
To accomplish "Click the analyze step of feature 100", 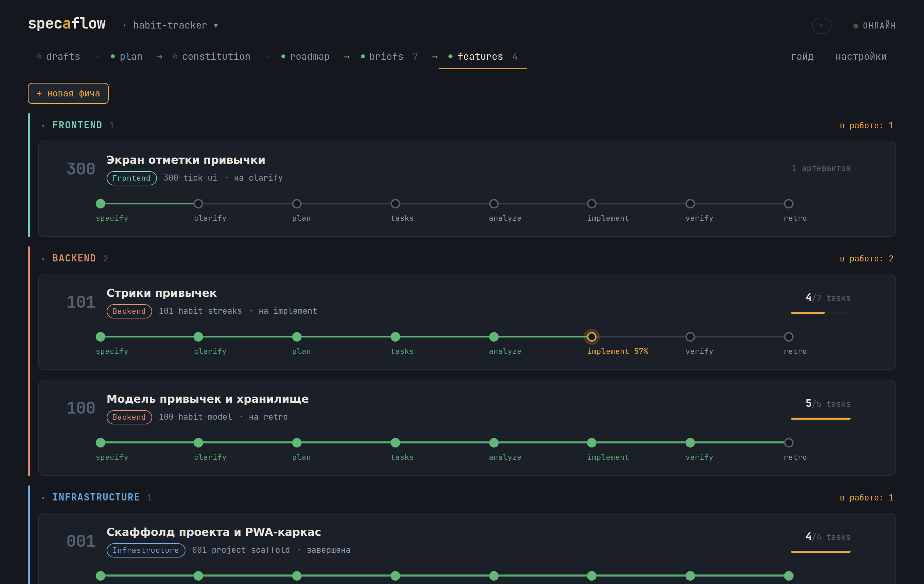I will (x=494, y=442).
